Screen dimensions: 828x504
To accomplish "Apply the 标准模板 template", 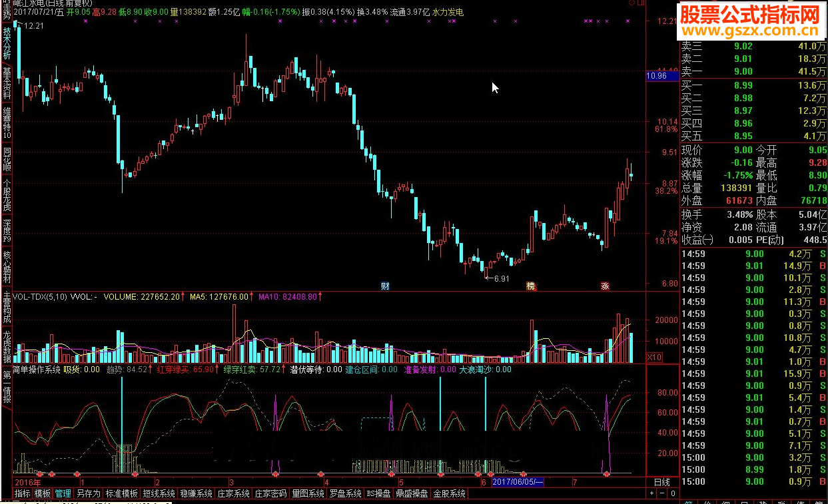I will (122, 494).
